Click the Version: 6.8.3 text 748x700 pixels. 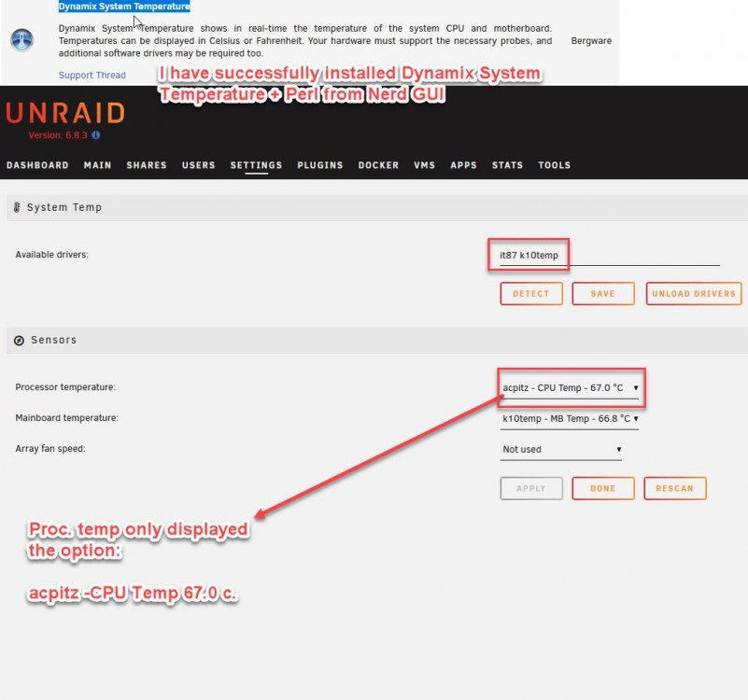tap(58, 135)
